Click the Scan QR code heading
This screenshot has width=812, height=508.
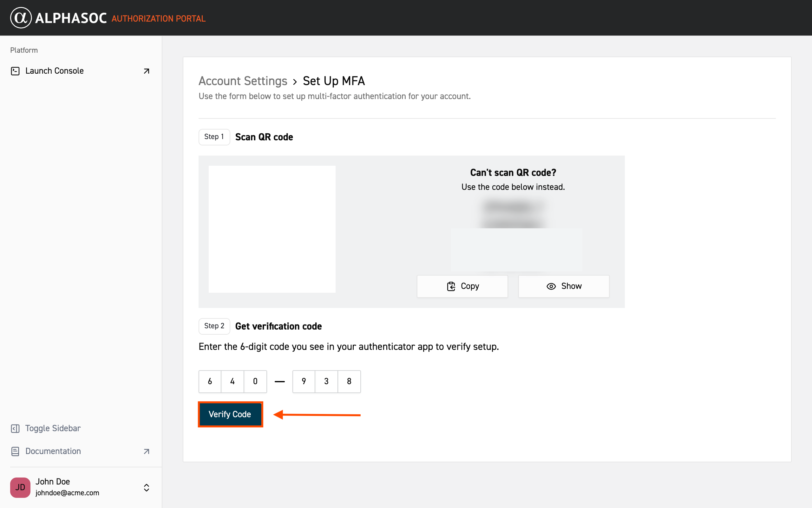pyautogui.click(x=264, y=137)
